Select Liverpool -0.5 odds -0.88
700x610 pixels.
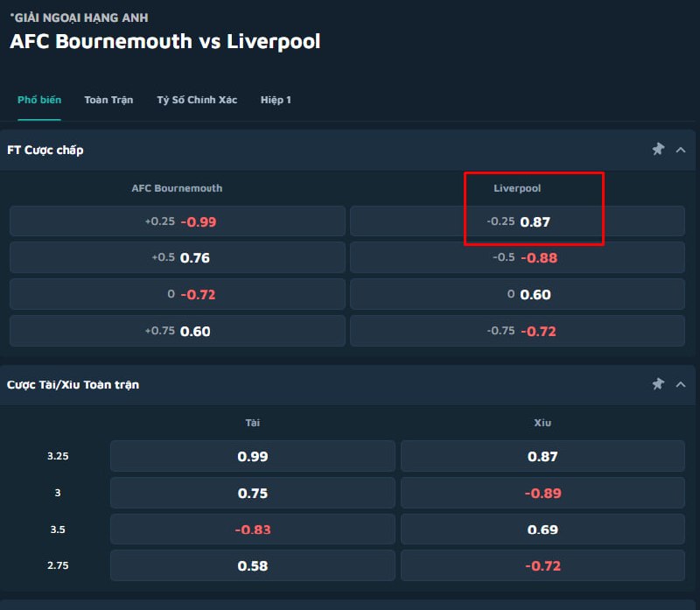(x=517, y=257)
